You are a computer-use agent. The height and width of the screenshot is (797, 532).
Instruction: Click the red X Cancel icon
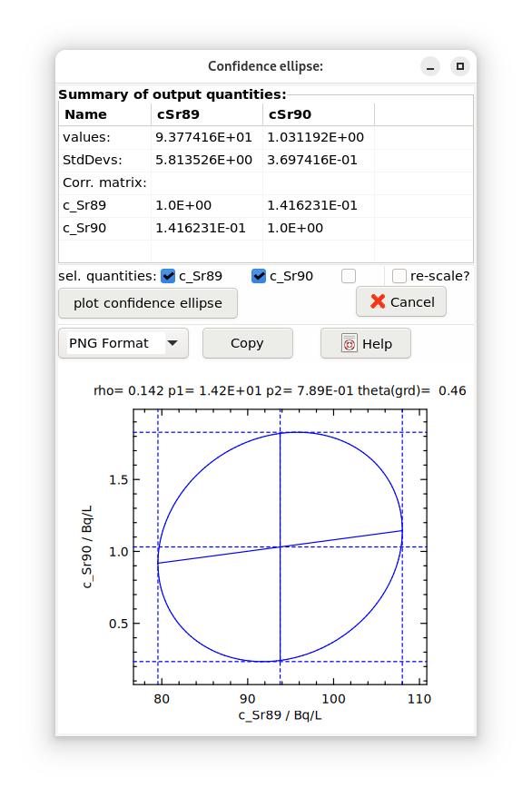(x=378, y=301)
